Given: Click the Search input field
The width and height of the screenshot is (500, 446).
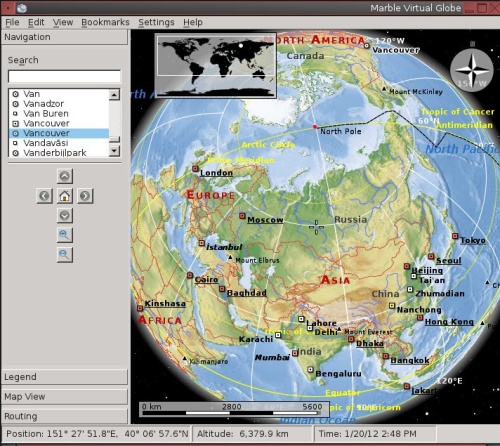Looking at the screenshot, I should pyautogui.click(x=64, y=76).
